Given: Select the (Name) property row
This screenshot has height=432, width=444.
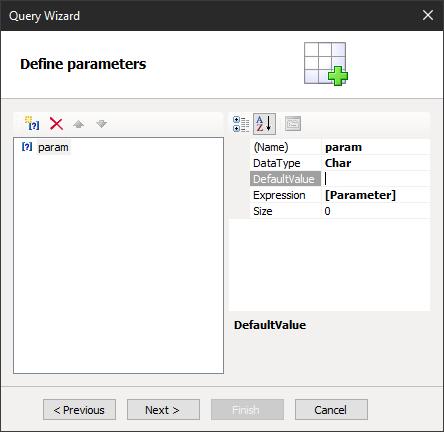Looking at the screenshot, I should pyautogui.click(x=340, y=147).
